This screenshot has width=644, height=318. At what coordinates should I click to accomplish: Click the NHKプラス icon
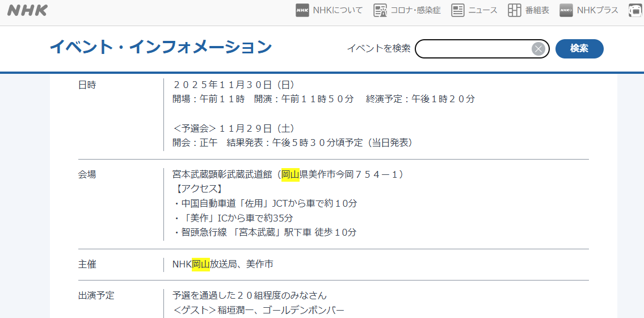tap(566, 10)
